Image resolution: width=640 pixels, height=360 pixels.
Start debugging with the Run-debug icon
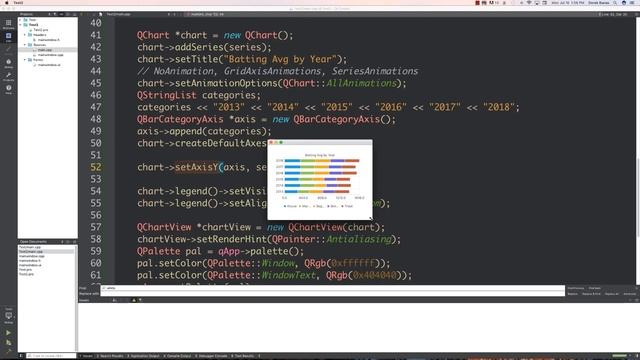(x=8, y=342)
